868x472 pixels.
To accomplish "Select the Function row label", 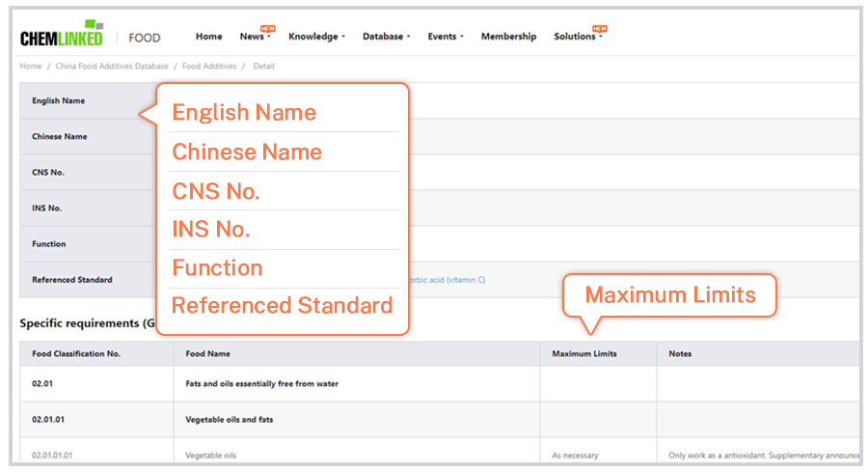I will coord(49,244).
